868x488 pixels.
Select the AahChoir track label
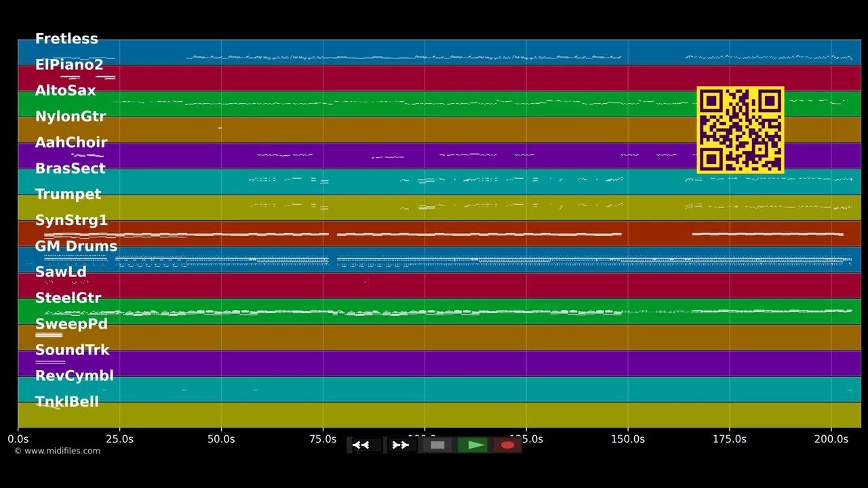click(x=71, y=142)
